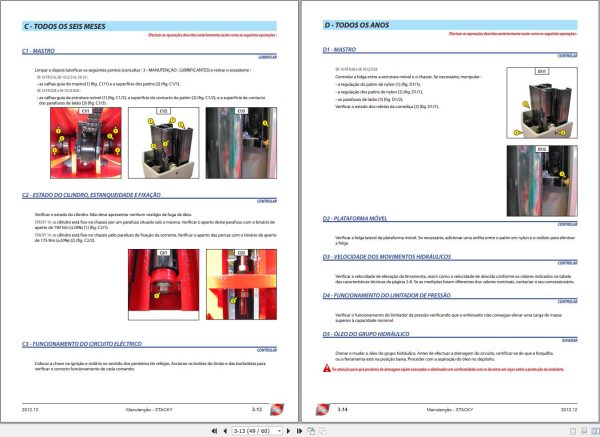Click the C1/3 brass screw photo

coord(241,143)
